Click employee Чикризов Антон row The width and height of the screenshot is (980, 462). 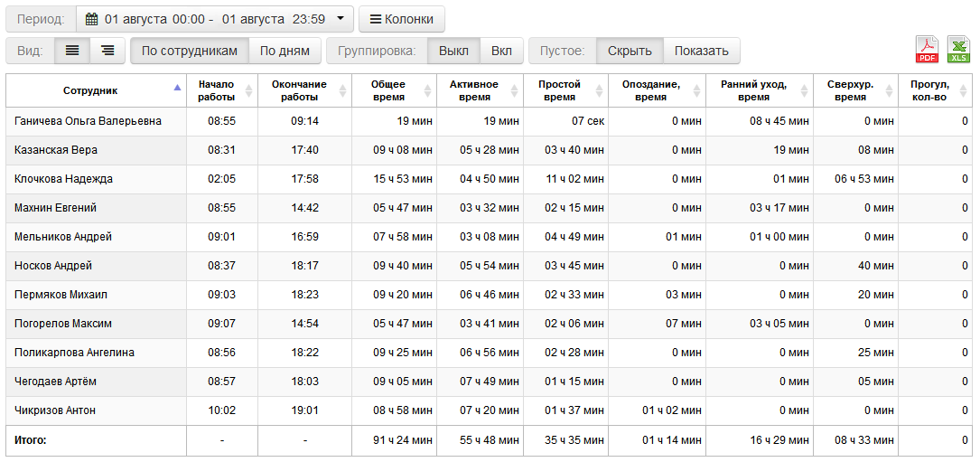pyautogui.click(x=55, y=410)
